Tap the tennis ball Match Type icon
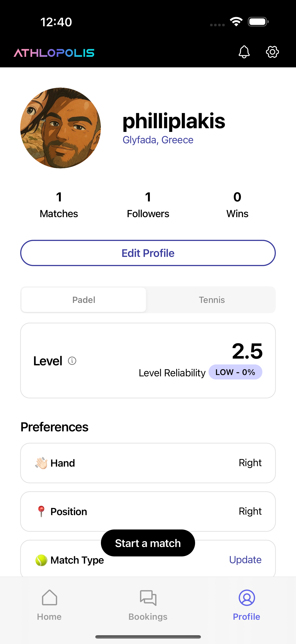The width and height of the screenshot is (296, 644). (41, 560)
